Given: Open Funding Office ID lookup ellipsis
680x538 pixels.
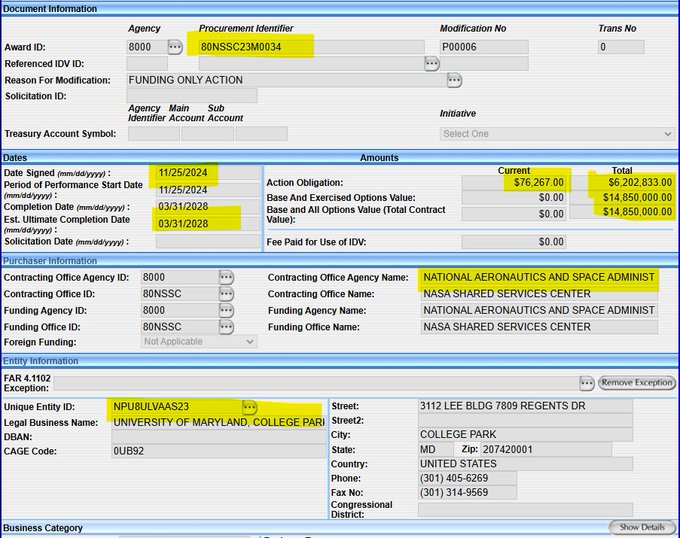Looking at the screenshot, I should click(x=226, y=326).
